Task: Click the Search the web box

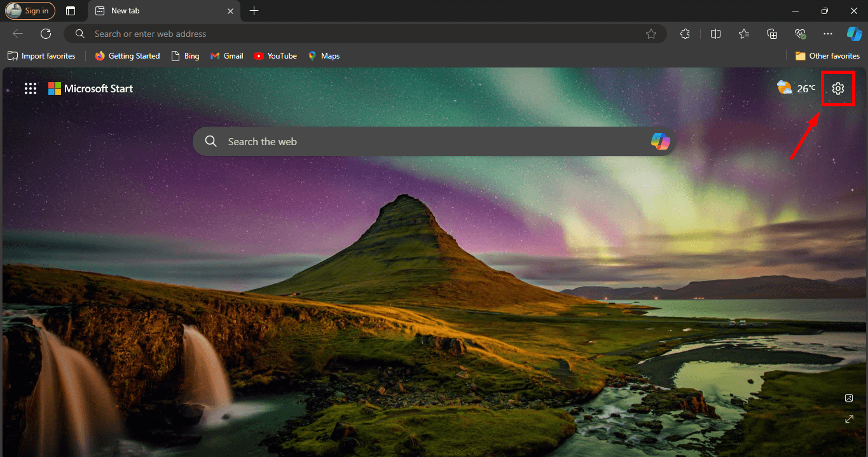Action: [434, 141]
